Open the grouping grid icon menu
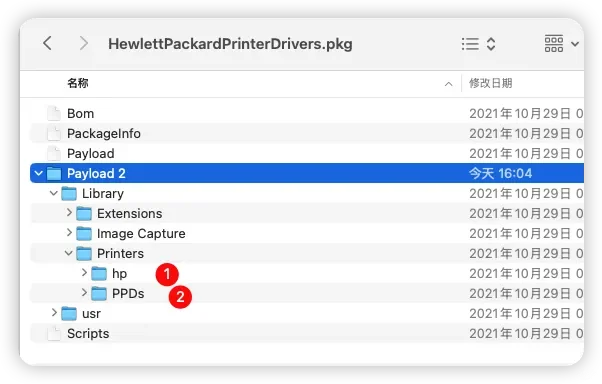This screenshot has width=602, height=384. [561, 44]
